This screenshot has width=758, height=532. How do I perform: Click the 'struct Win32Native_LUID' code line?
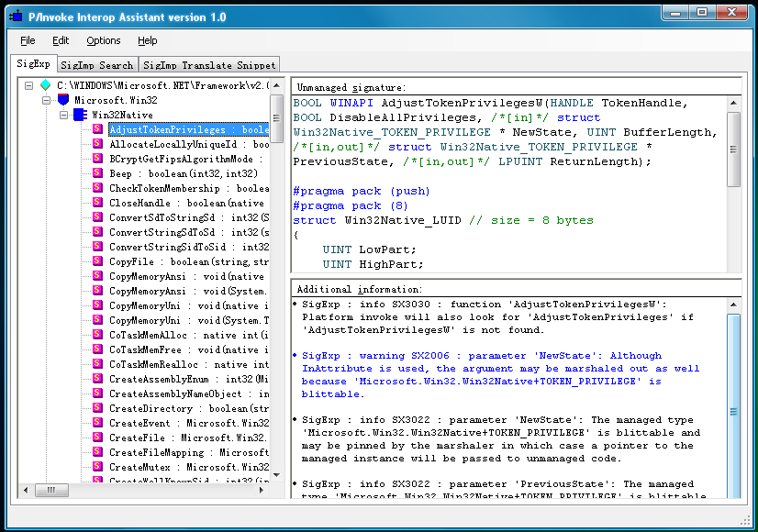coord(443,220)
